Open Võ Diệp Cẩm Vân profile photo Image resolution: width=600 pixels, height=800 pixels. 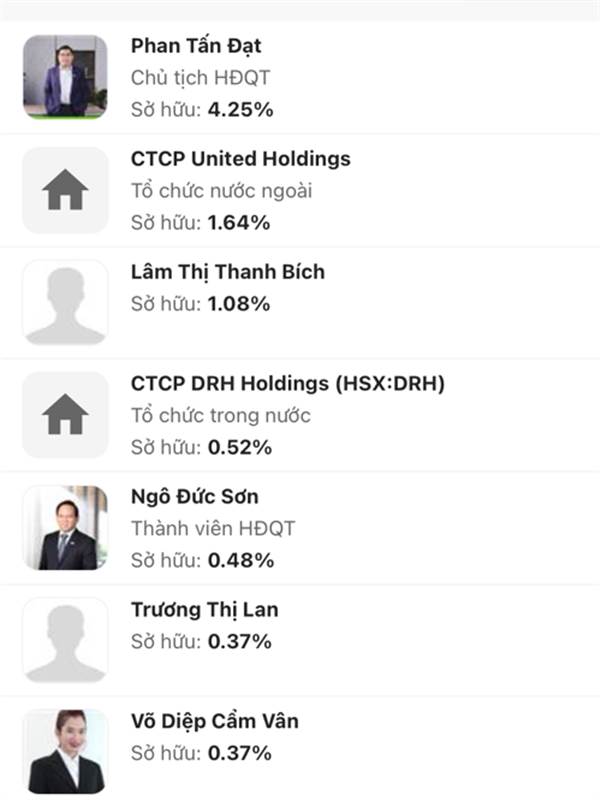coord(65,752)
